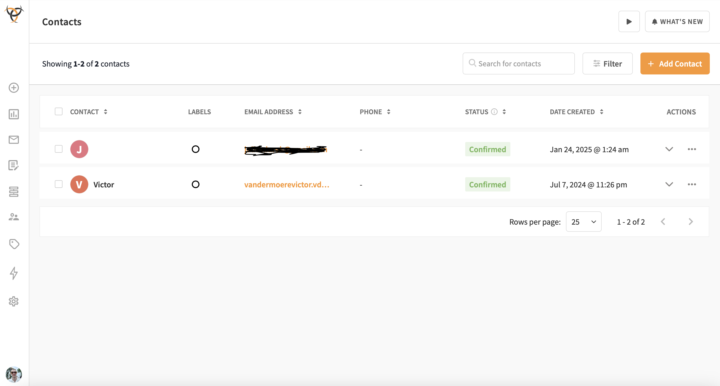The image size is (720, 386).
Task: Open the stacked lists icon in sidebar
Action: (x=14, y=191)
